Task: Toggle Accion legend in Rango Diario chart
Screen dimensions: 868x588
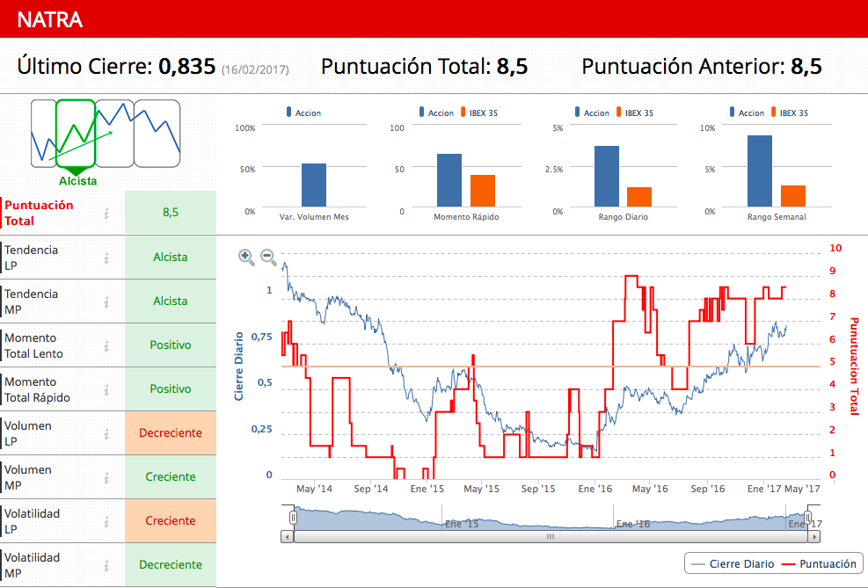Action: pyautogui.click(x=592, y=113)
